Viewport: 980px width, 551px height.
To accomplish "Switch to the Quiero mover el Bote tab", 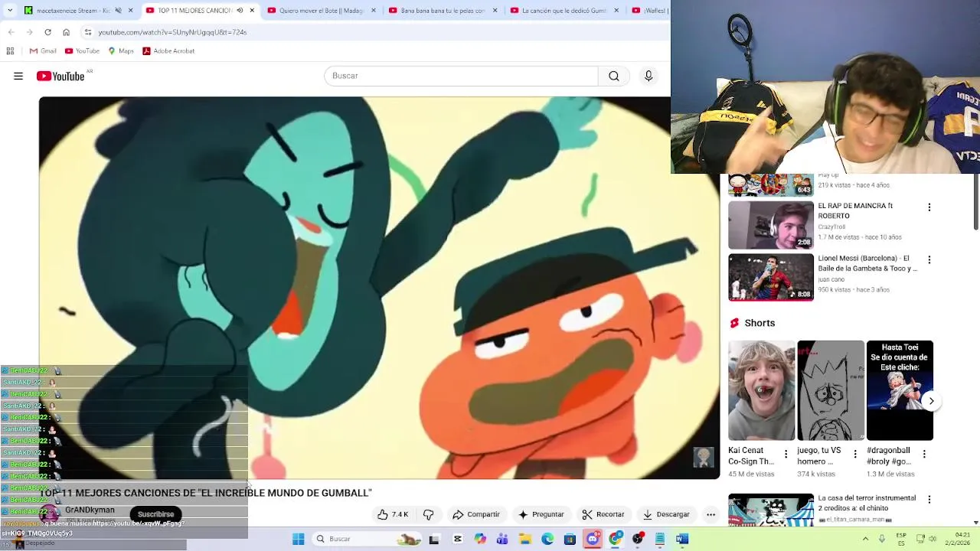I will pyautogui.click(x=322, y=11).
